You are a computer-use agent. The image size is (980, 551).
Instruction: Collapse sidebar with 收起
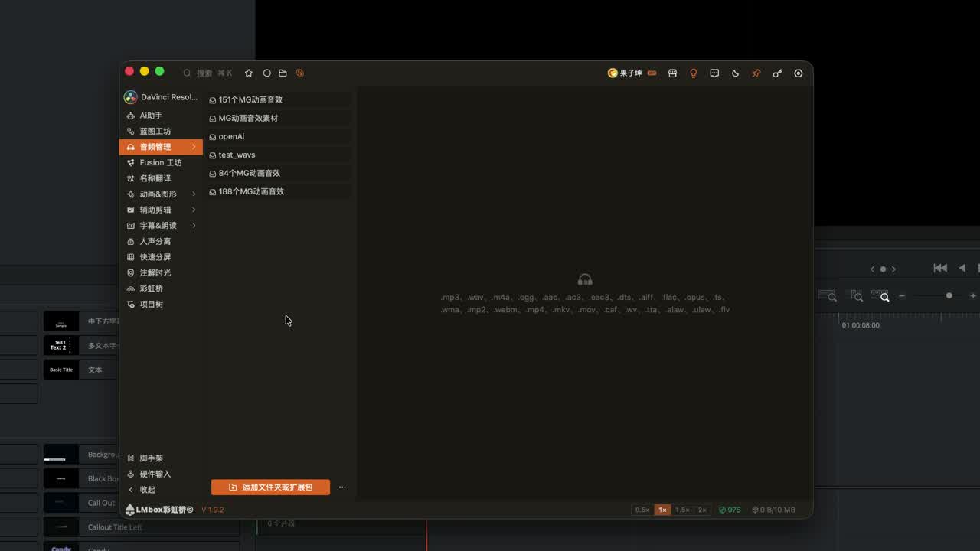(x=142, y=490)
